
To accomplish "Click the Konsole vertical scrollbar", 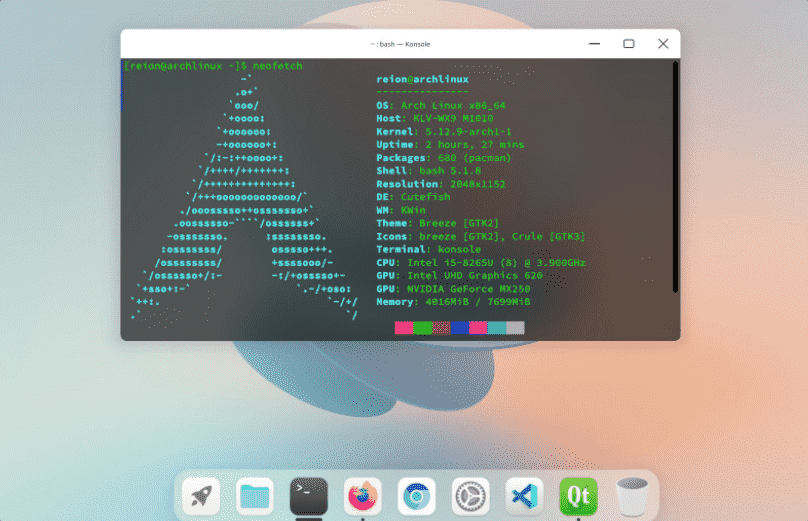I will tap(675, 177).
